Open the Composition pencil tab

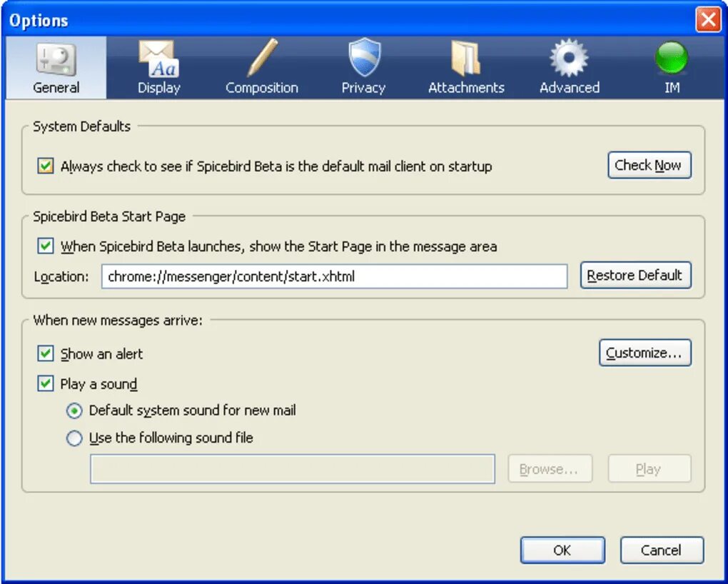(262, 68)
